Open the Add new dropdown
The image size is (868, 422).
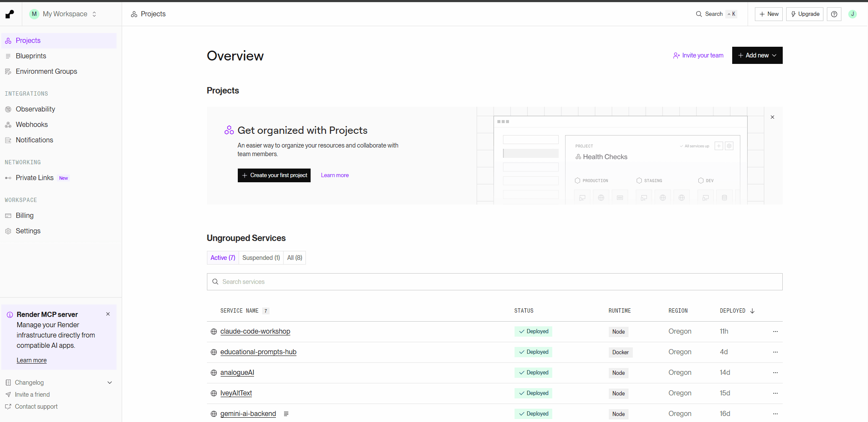pyautogui.click(x=757, y=55)
